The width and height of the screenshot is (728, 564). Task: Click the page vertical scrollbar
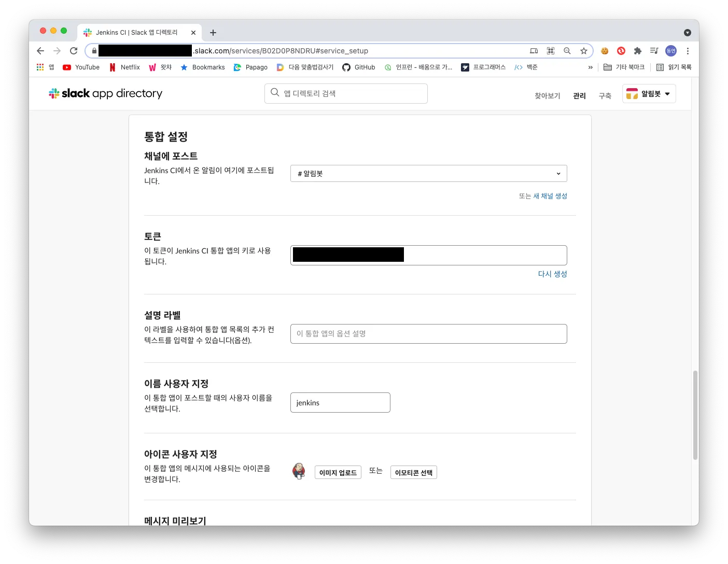pyautogui.click(x=695, y=415)
